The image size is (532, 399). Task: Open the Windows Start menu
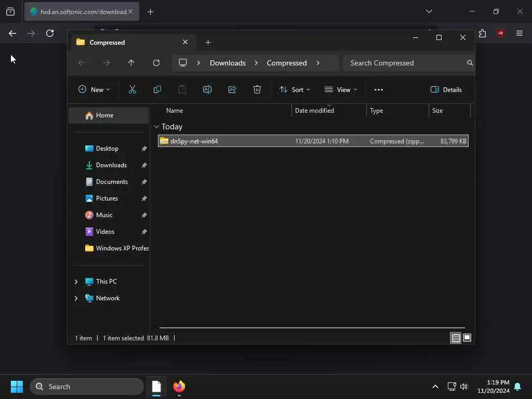click(17, 387)
